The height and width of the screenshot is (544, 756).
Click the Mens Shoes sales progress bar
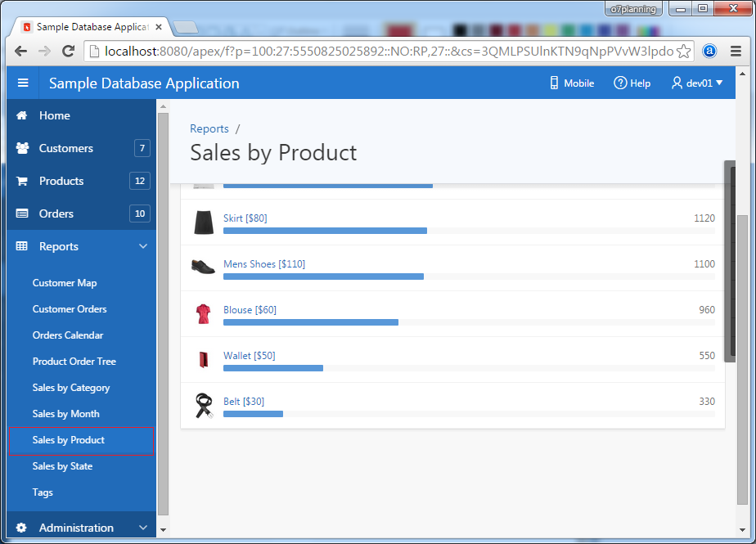point(469,276)
